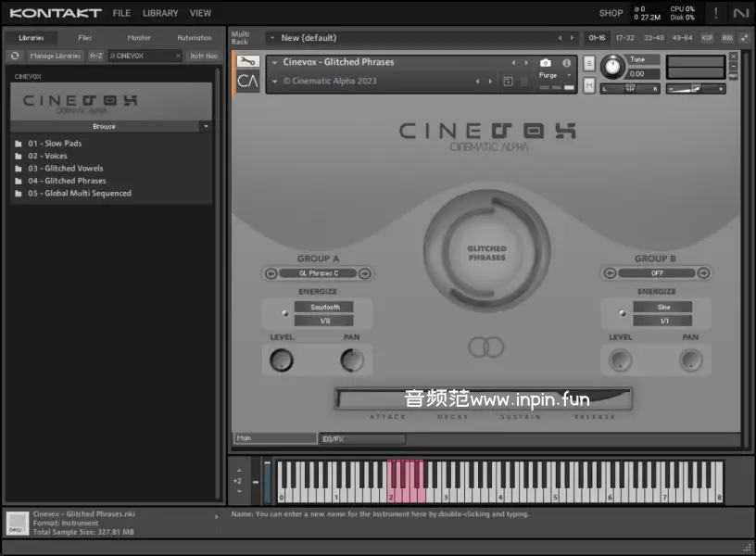Toggle the Solo (S) button
756x556 pixels.
point(589,63)
